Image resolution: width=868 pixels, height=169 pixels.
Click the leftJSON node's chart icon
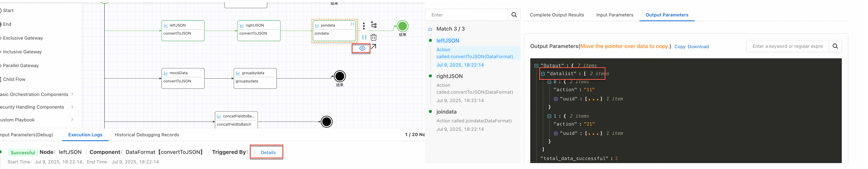[x=166, y=26]
